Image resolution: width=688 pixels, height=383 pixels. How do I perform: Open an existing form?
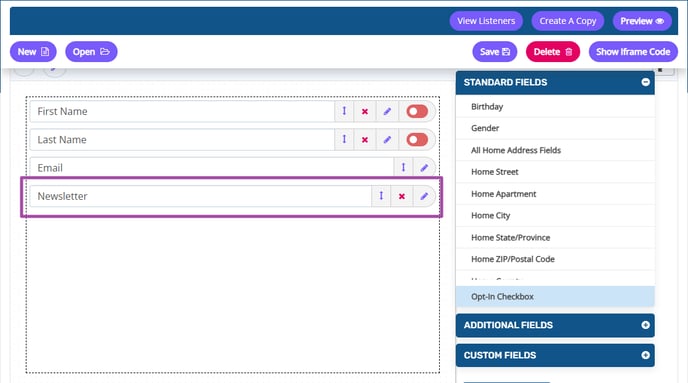91,52
